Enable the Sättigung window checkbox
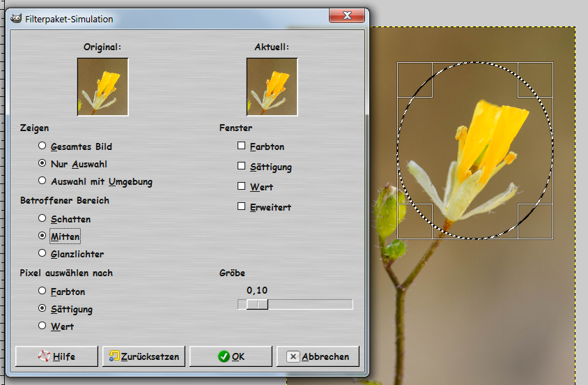Image resolution: width=588 pixels, height=385 pixels. [x=242, y=166]
